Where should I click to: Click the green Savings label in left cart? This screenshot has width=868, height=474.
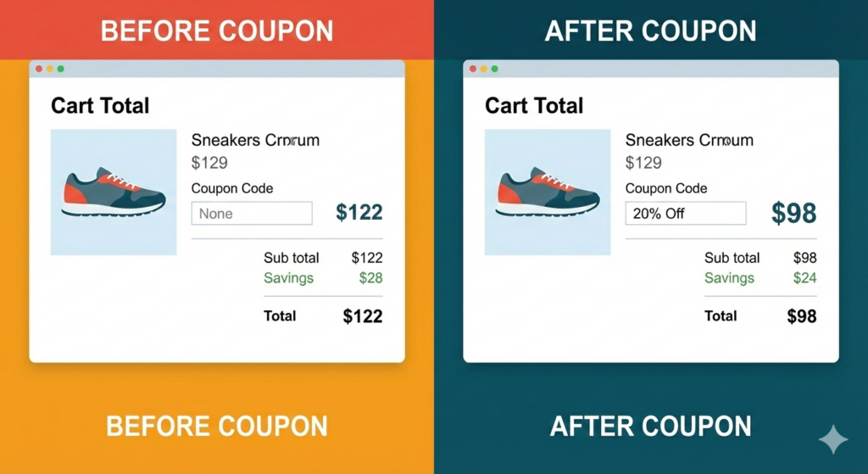click(x=288, y=278)
